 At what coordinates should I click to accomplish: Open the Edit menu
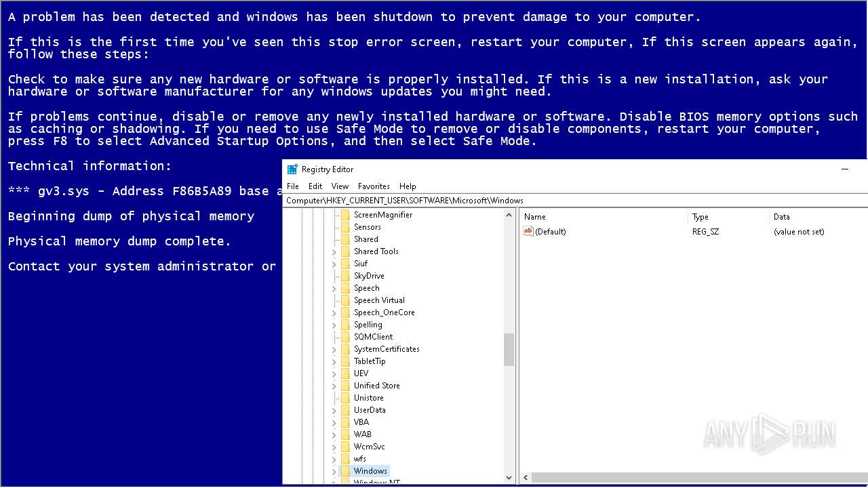pos(315,186)
